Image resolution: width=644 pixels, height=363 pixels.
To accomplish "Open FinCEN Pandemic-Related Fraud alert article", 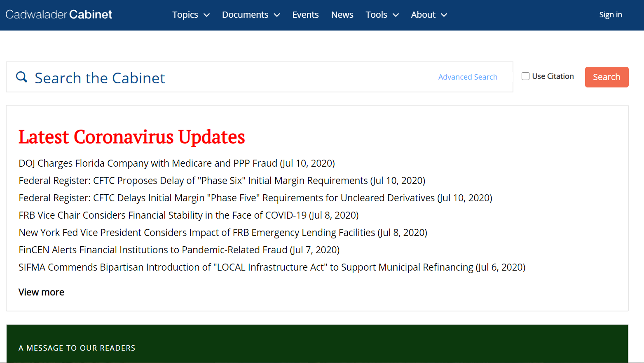I will pyautogui.click(x=179, y=250).
